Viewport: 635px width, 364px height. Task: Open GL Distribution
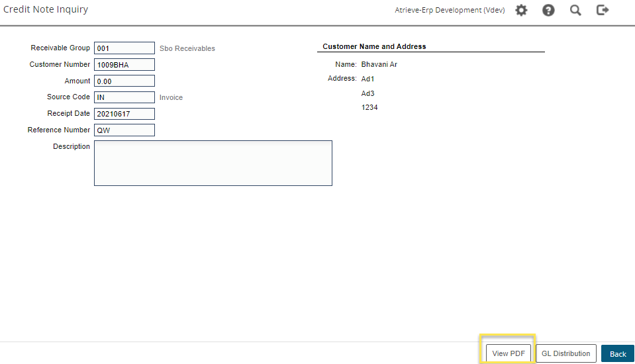coord(565,353)
